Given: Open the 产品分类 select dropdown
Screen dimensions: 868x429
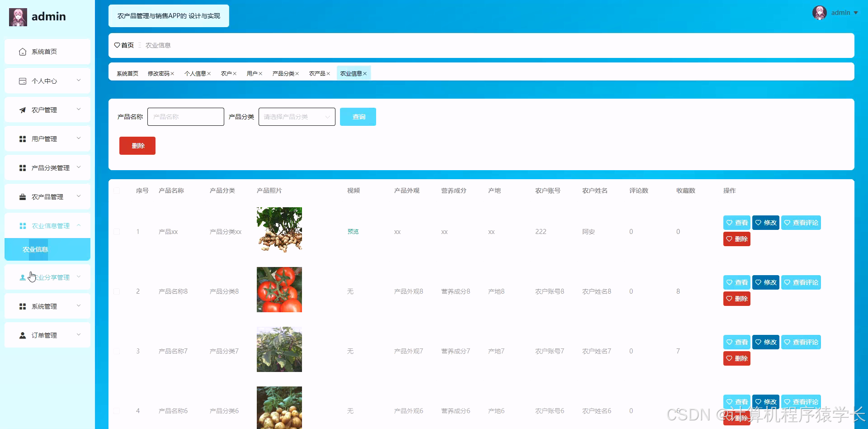Looking at the screenshot, I should 297,117.
